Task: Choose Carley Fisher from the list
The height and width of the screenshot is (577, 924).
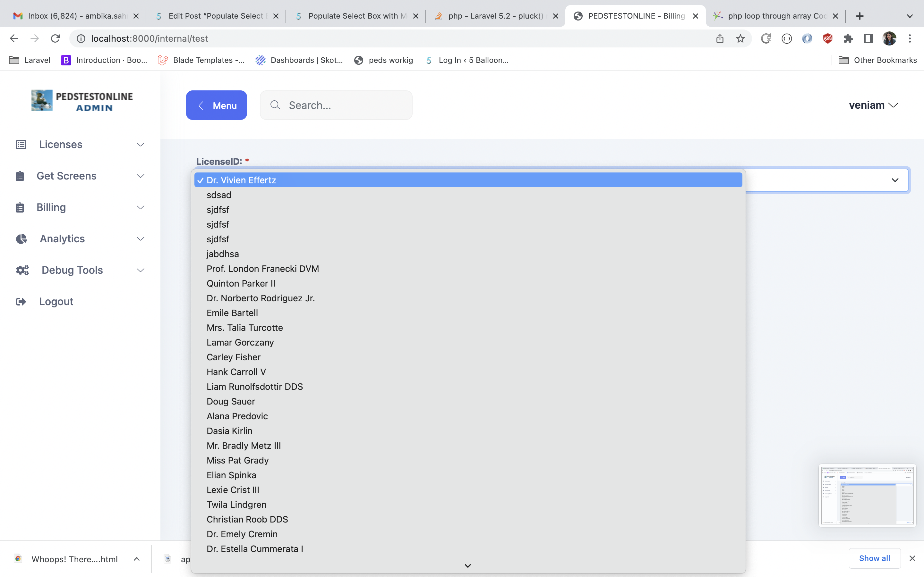Action: 233,357
